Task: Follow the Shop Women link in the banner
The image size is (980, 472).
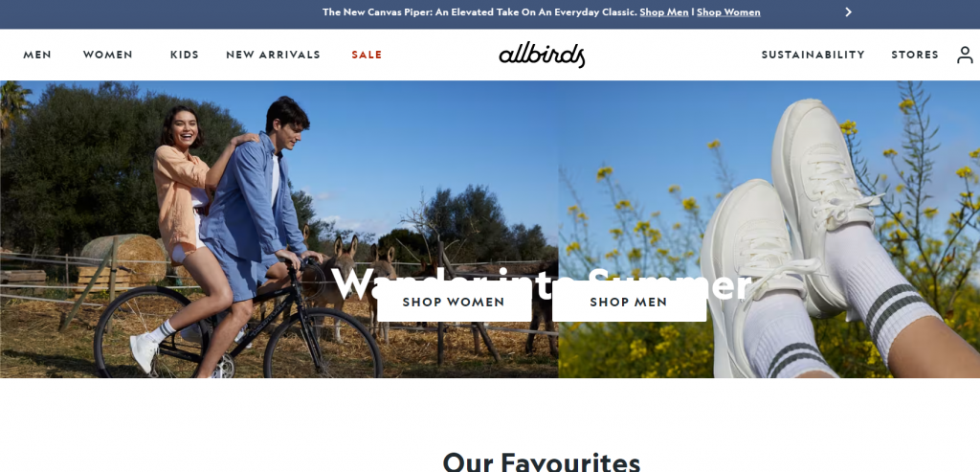Action: [728, 11]
